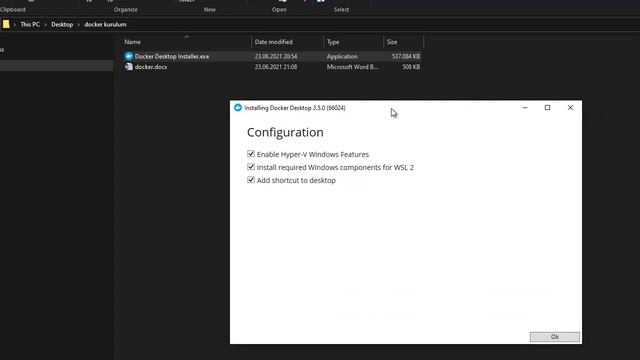Maximize the Docker Desktop installer window
Screen dimensions: 640x360
pyautogui.click(x=547, y=107)
